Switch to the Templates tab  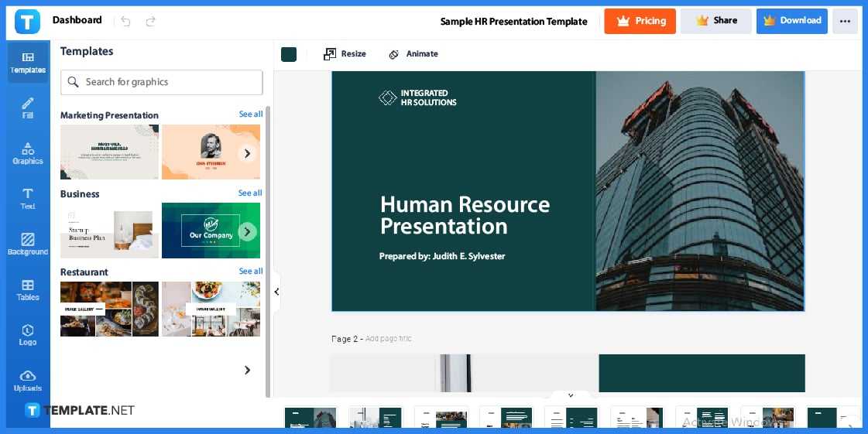28,62
